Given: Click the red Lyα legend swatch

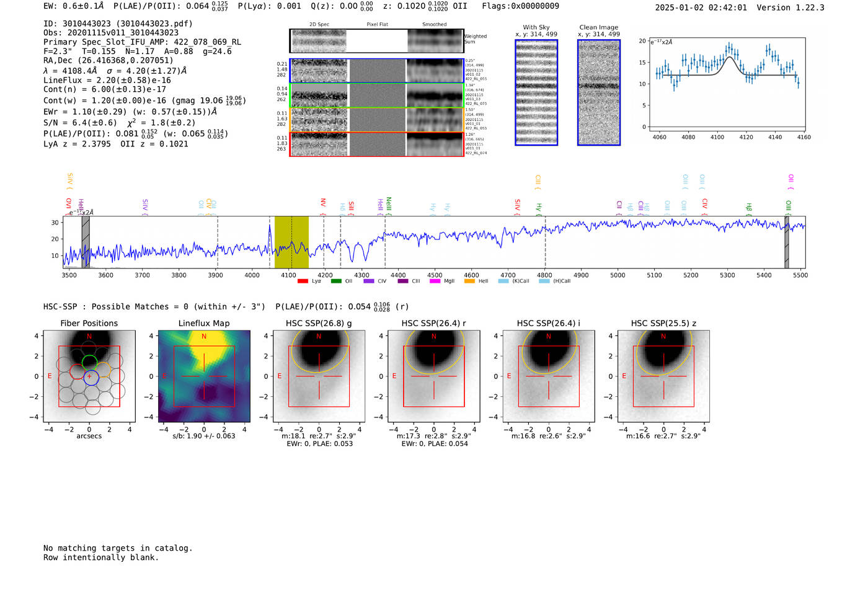Looking at the screenshot, I should coord(303,281).
